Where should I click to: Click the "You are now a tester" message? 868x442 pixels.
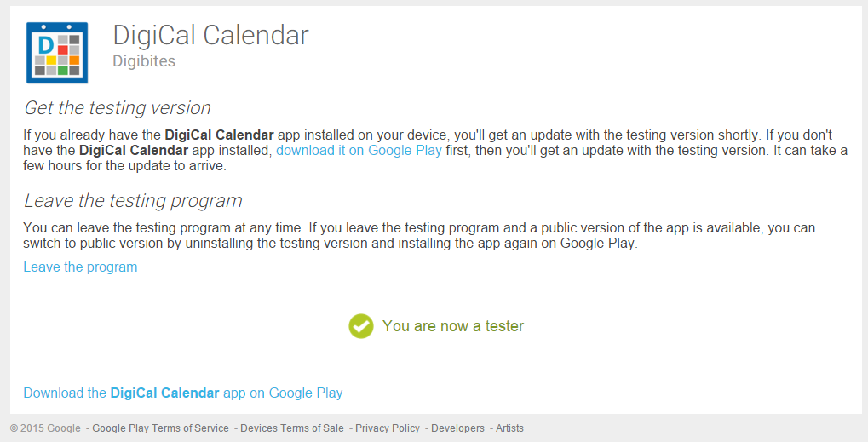click(453, 326)
